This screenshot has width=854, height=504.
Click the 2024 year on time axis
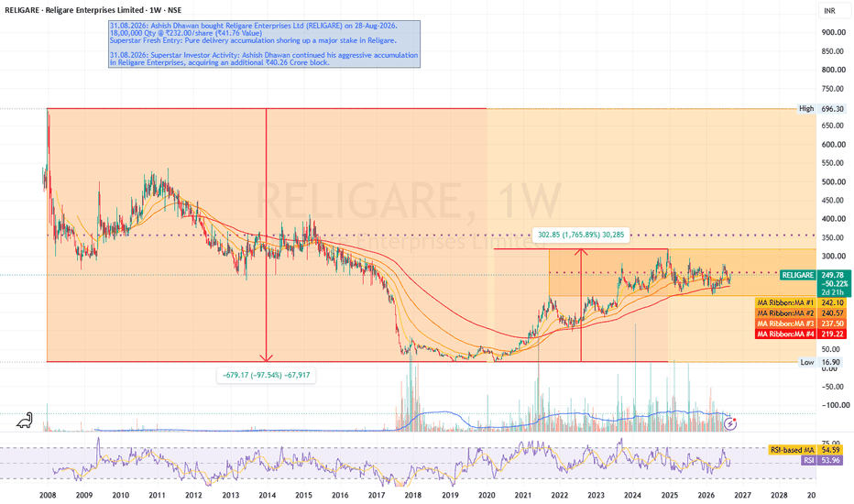tap(632, 495)
